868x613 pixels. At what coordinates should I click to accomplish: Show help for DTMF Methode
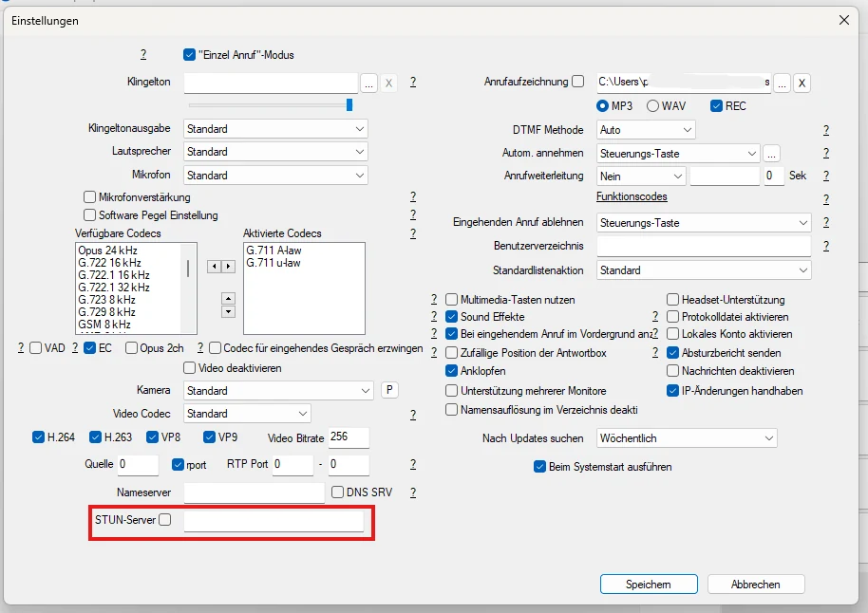pos(826,130)
